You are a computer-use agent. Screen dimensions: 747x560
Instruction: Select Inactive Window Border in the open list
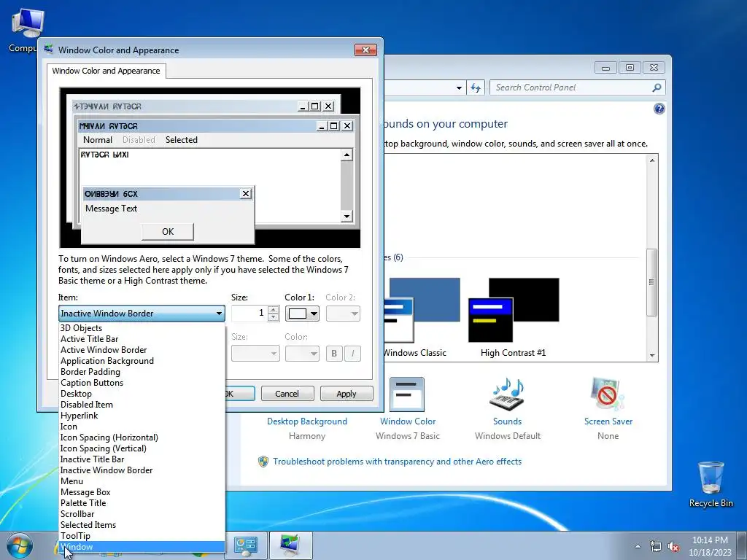tap(142, 470)
